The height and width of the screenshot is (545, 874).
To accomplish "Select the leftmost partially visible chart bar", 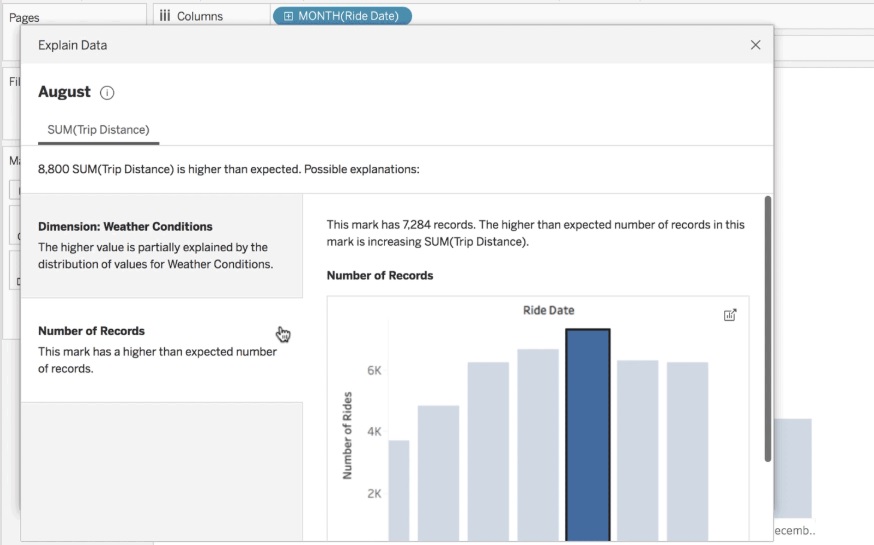I will (398, 490).
